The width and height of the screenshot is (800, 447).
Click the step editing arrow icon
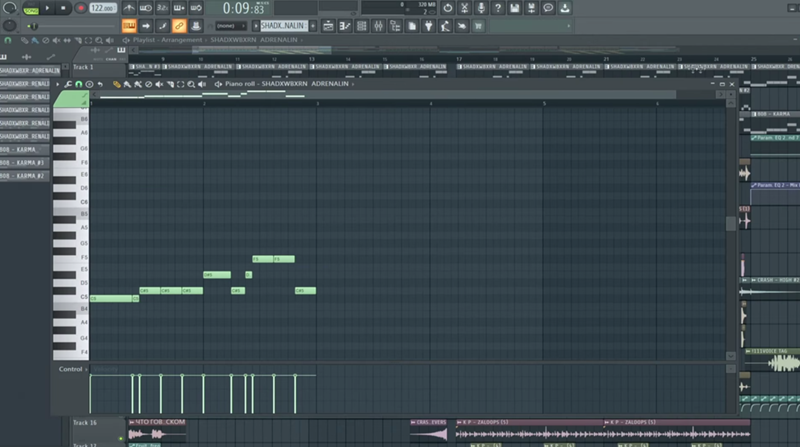(146, 26)
